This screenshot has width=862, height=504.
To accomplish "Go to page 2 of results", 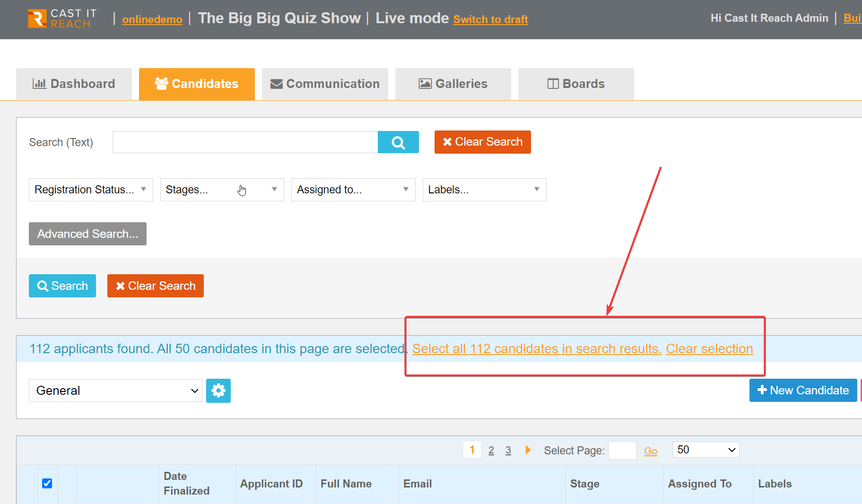I will [x=491, y=450].
